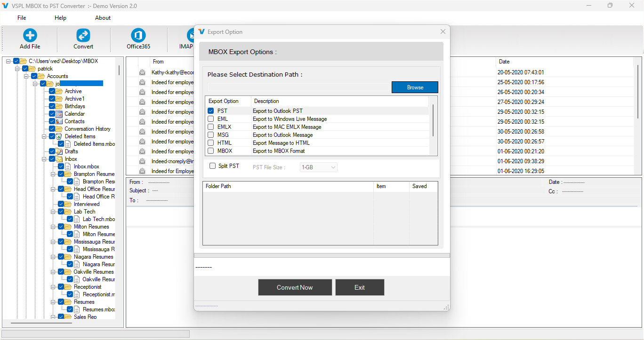Click the Browse button
This screenshot has width=644, height=340.
click(x=415, y=87)
